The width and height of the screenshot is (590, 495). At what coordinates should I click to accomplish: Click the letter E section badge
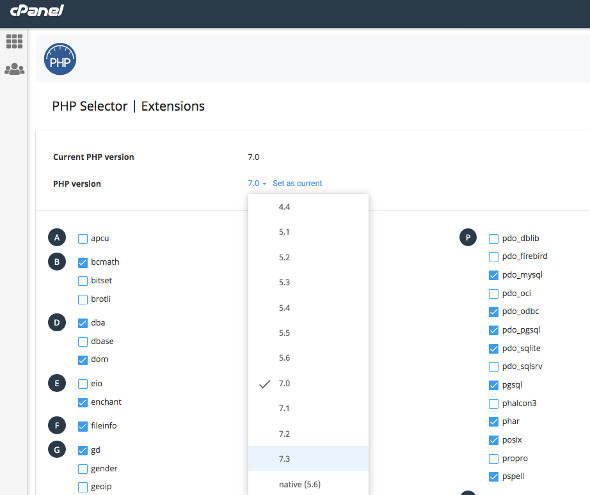click(x=57, y=383)
